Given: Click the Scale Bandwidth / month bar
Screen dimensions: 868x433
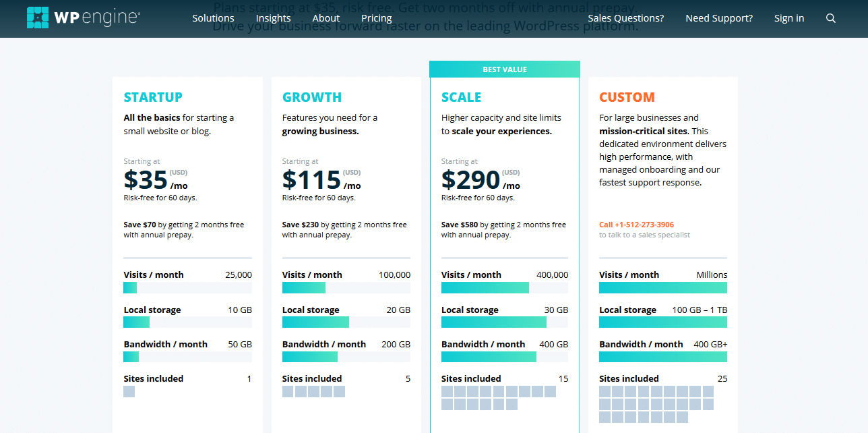Looking at the screenshot, I should coord(505,356).
